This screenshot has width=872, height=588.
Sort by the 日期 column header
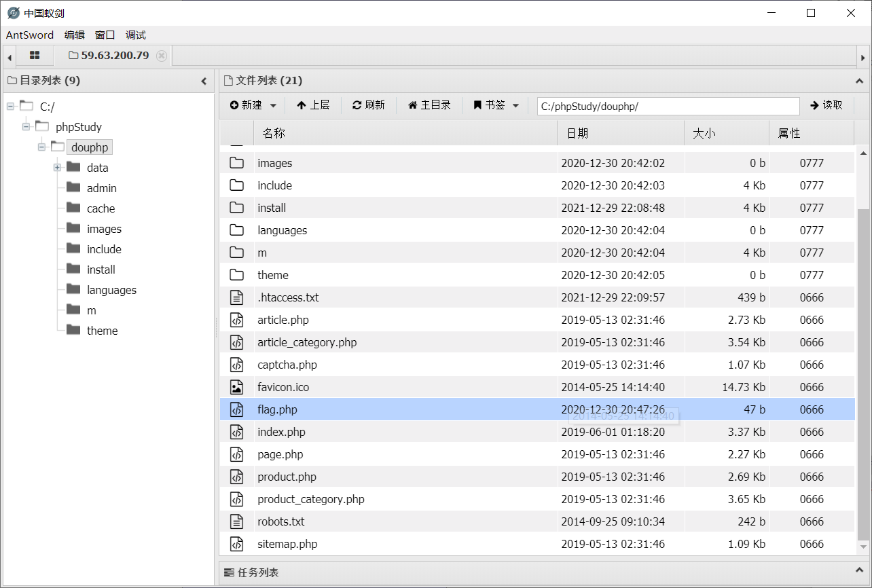pyautogui.click(x=621, y=133)
